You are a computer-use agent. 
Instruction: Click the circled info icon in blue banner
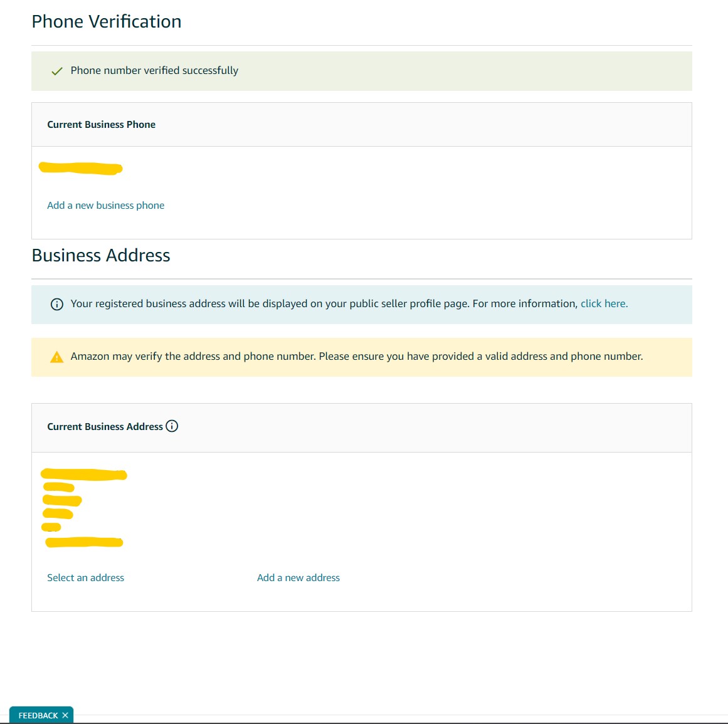[x=56, y=305]
